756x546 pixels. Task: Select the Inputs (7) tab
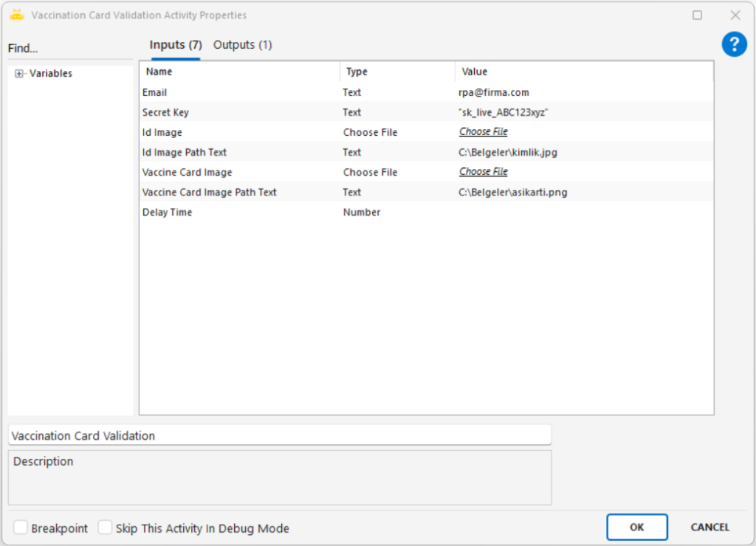click(x=176, y=45)
